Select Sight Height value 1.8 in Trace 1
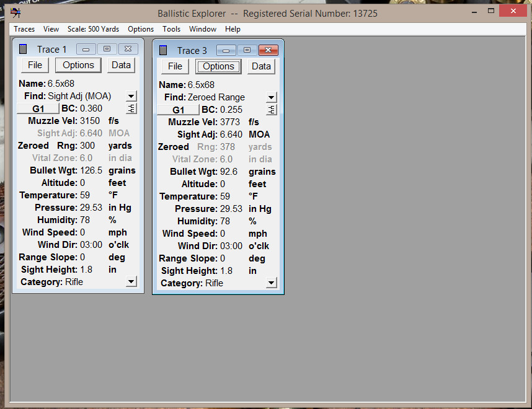 pyautogui.click(x=86, y=270)
